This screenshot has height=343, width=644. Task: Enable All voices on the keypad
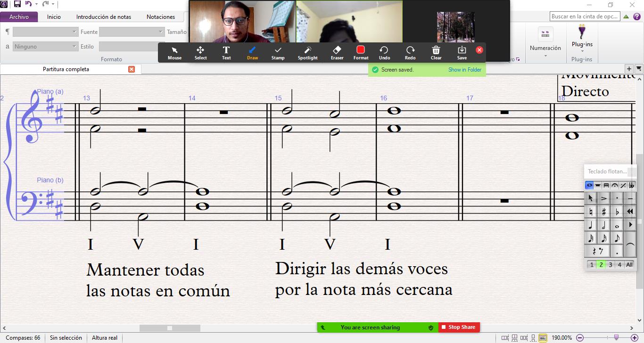pyautogui.click(x=629, y=265)
